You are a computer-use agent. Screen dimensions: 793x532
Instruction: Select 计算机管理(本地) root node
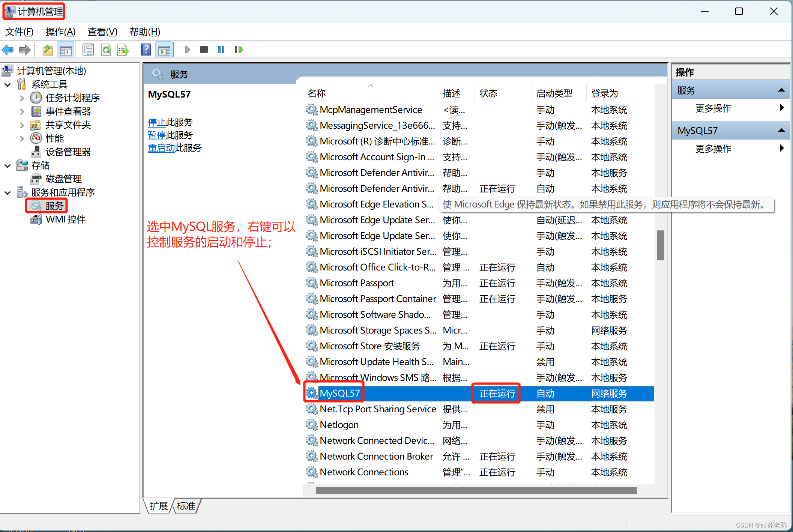click(x=51, y=71)
